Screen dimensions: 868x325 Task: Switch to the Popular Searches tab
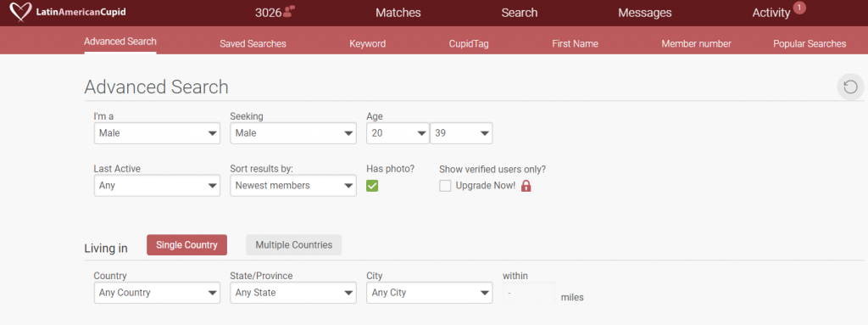pyautogui.click(x=810, y=44)
